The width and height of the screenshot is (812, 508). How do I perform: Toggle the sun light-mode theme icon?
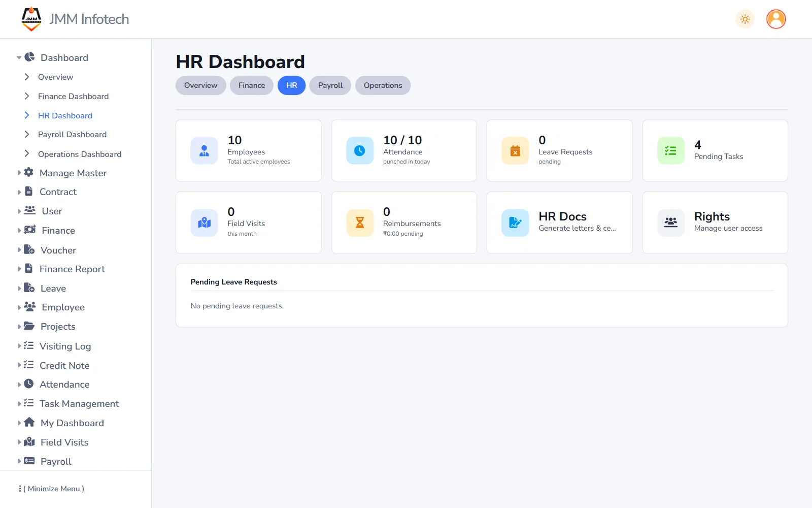click(x=745, y=19)
